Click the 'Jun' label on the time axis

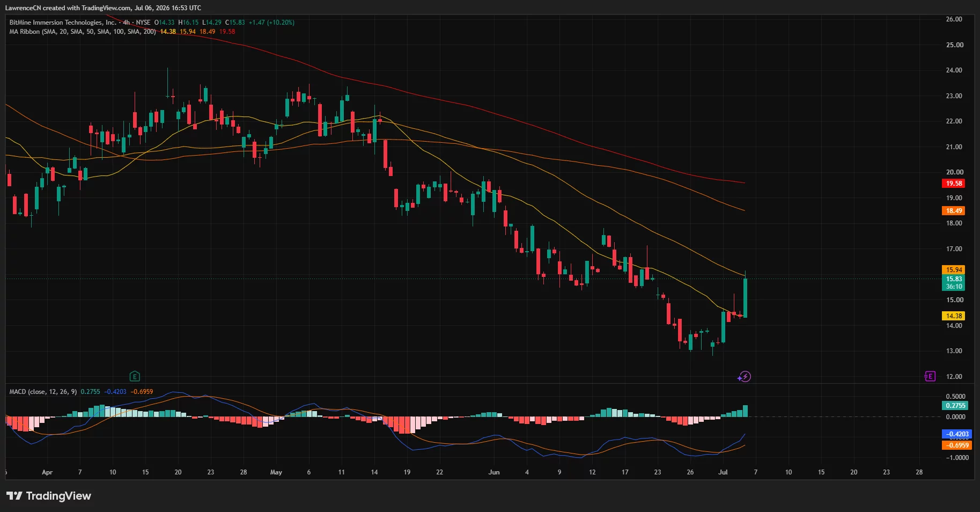point(494,472)
